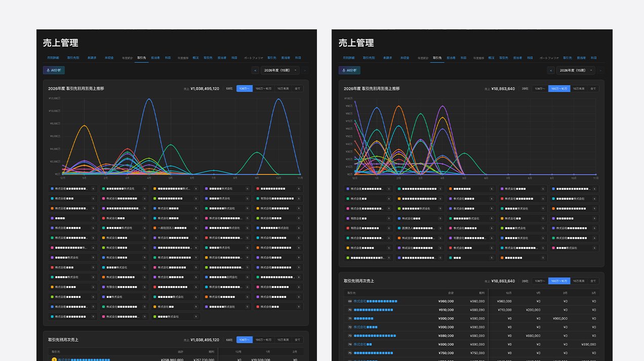Click the 合計 column header in the right table
The width and height of the screenshot is (644, 361).
pos(451,293)
